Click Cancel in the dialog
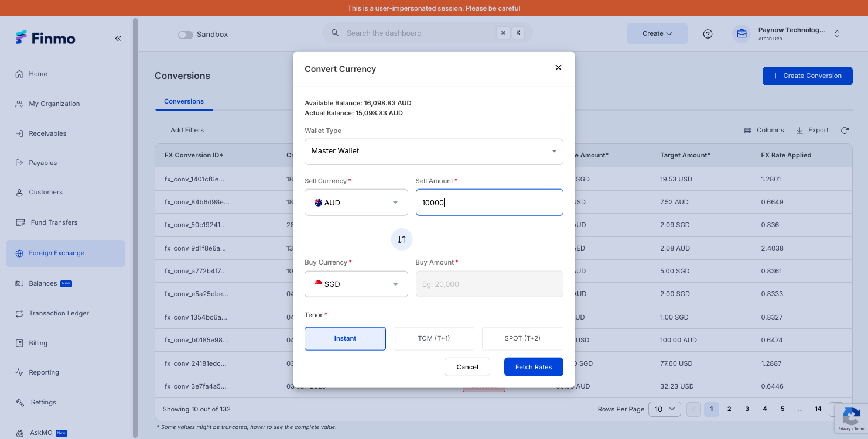 point(467,367)
